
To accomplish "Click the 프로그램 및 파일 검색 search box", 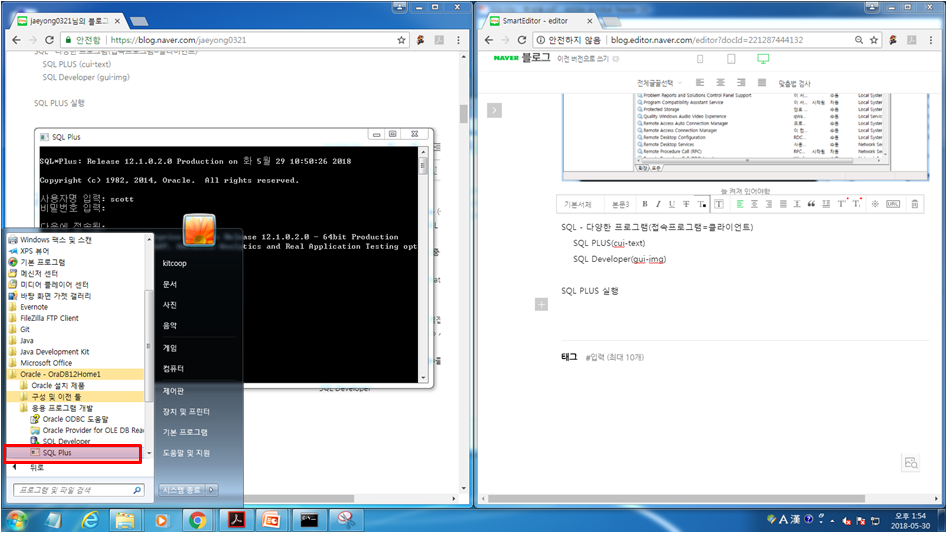I will point(78,490).
